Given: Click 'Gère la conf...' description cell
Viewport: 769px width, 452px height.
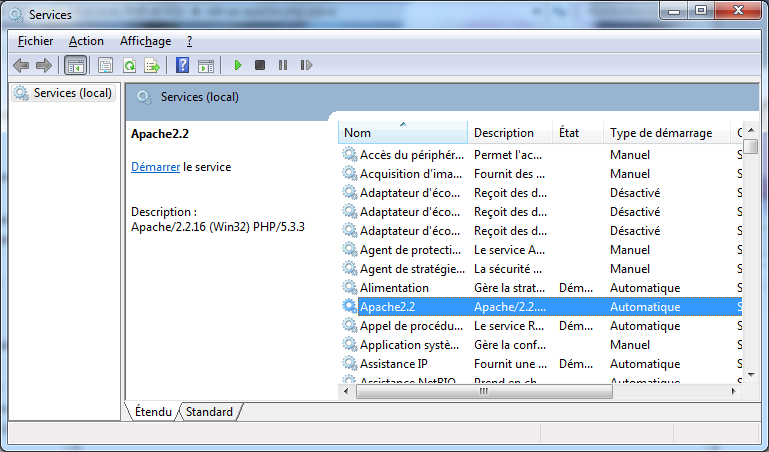Looking at the screenshot, I should pyautogui.click(x=510, y=345).
